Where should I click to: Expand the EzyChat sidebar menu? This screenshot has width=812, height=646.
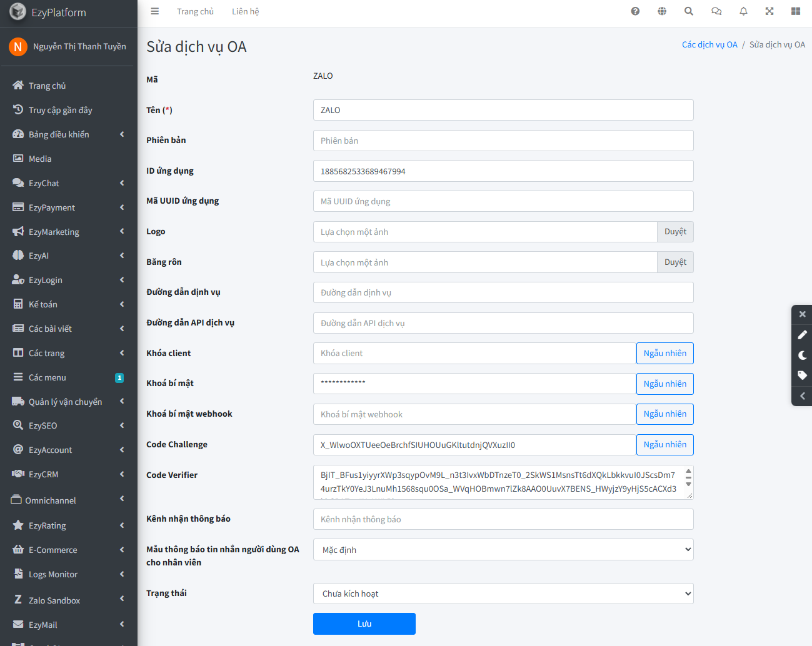click(x=69, y=183)
